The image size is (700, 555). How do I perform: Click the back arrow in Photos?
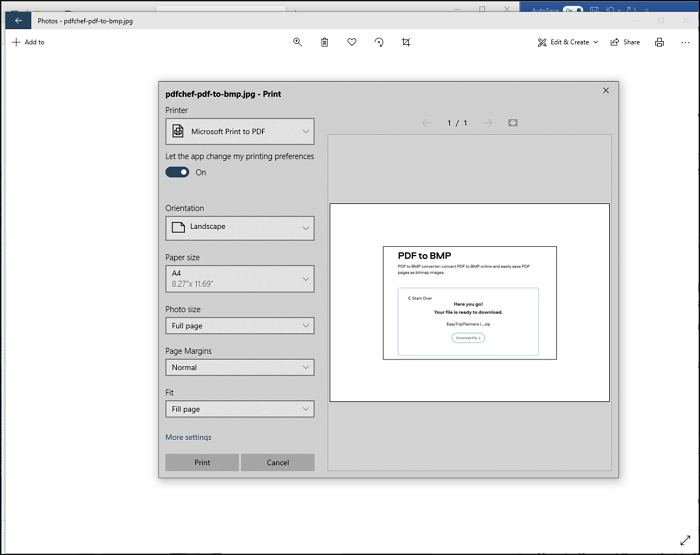(18, 20)
